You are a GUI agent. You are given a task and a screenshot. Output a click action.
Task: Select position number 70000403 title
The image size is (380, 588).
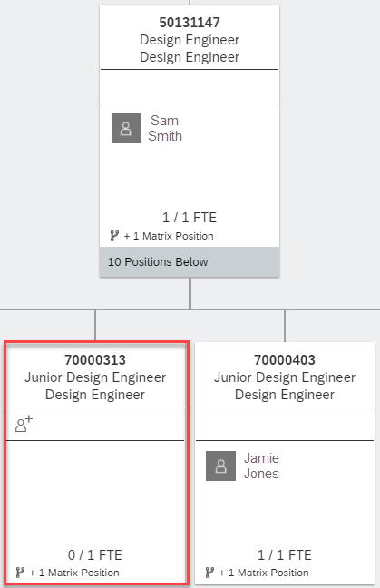coord(285,360)
